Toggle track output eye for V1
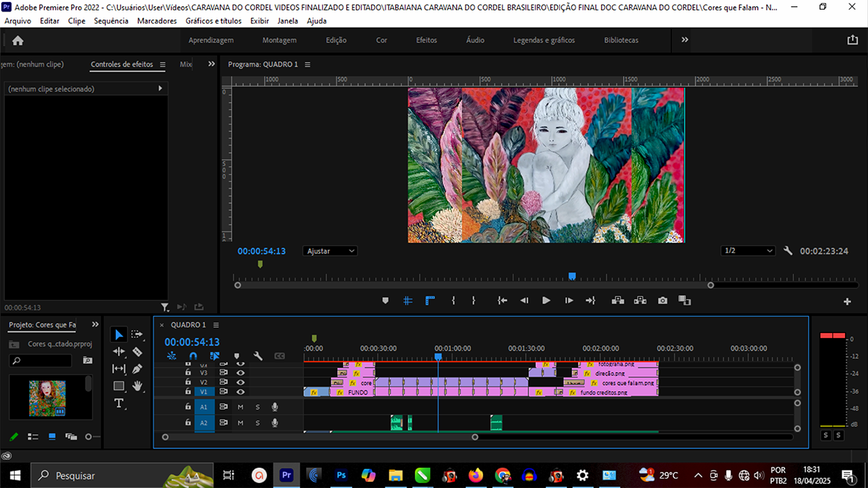 click(x=241, y=392)
